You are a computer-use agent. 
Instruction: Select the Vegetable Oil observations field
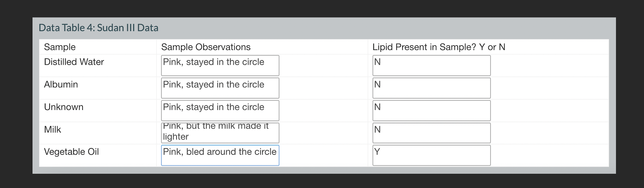220,155
